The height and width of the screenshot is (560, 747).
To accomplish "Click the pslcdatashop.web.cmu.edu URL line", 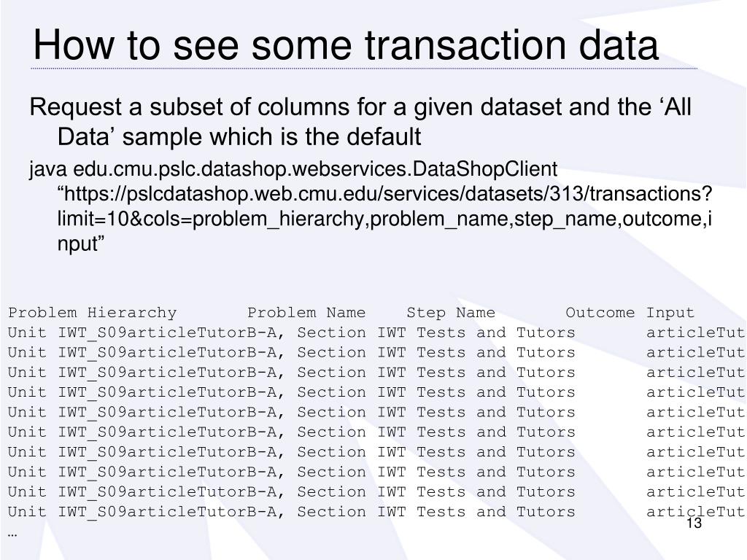I will click(x=384, y=194).
